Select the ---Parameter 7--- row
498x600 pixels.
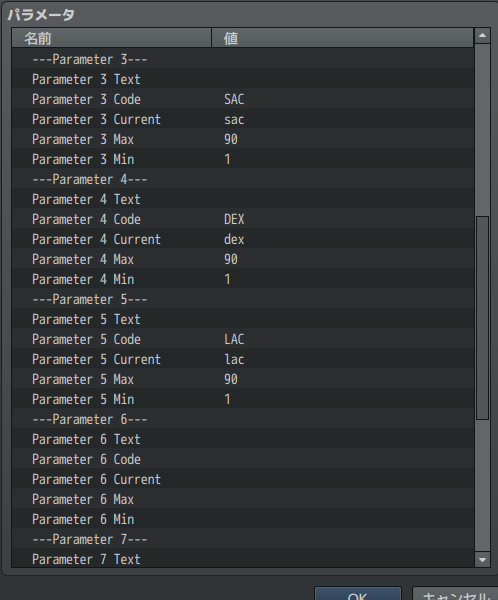(x=243, y=539)
